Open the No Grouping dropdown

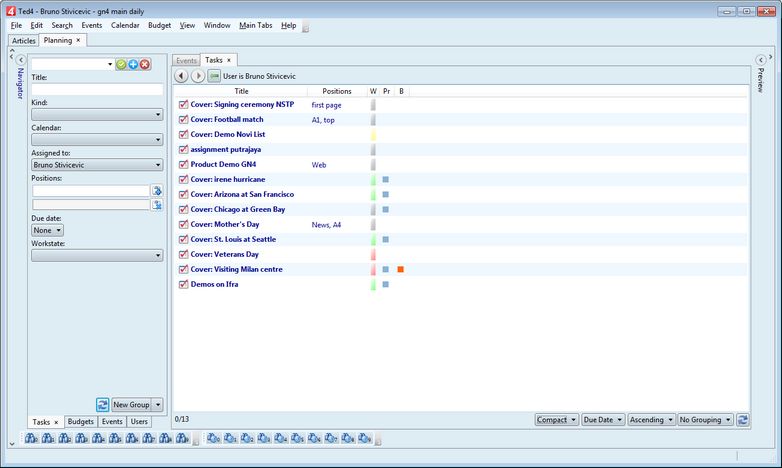pos(705,420)
